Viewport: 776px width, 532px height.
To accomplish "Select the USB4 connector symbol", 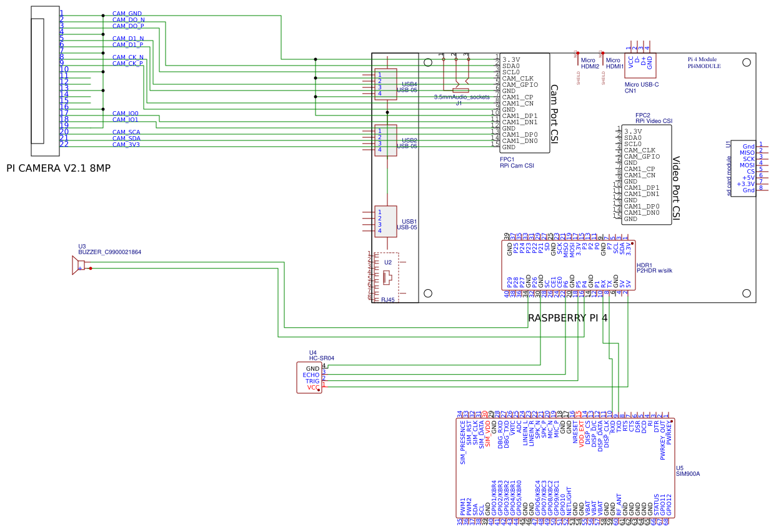I will click(386, 84).
